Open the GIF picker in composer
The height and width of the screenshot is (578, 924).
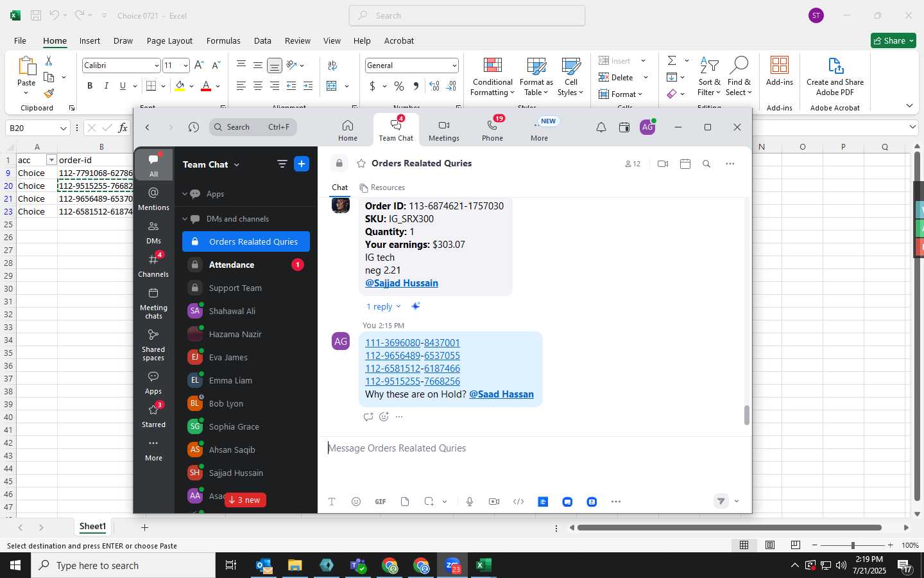tap(381, 502)
